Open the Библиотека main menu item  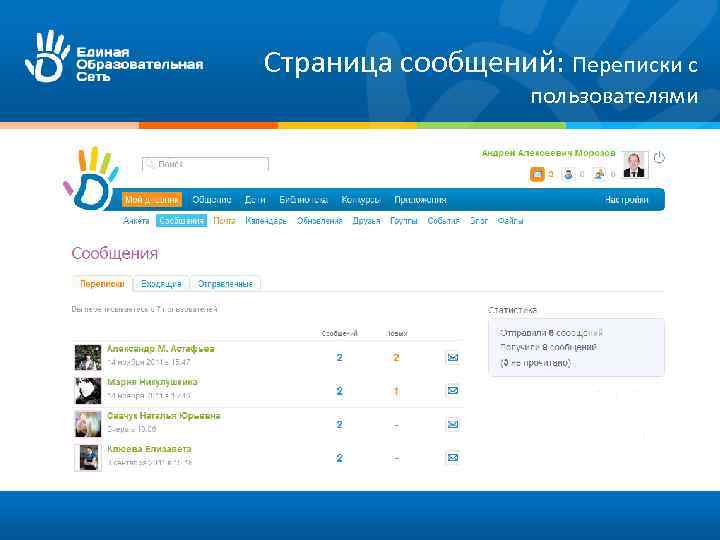[304, 200]
